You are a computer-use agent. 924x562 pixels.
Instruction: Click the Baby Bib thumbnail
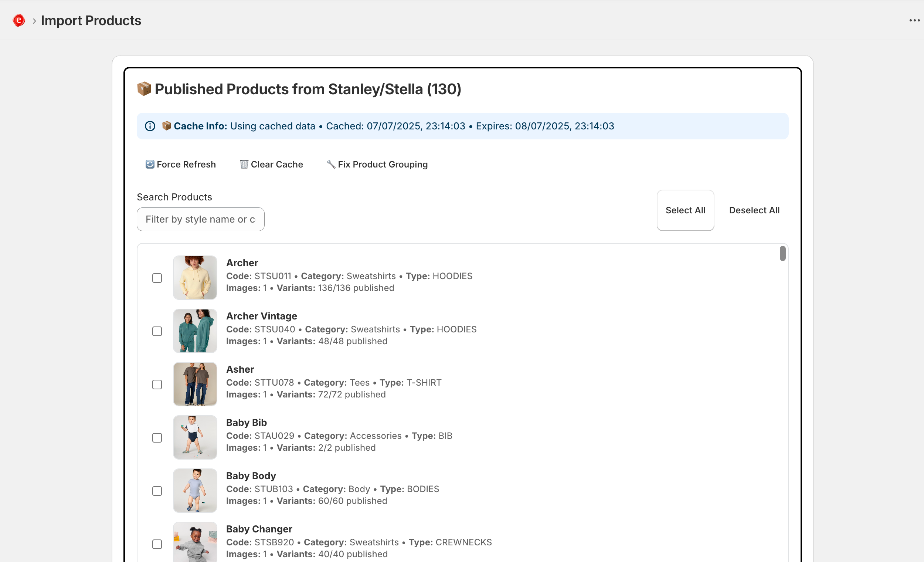click(x=195, y=437)
